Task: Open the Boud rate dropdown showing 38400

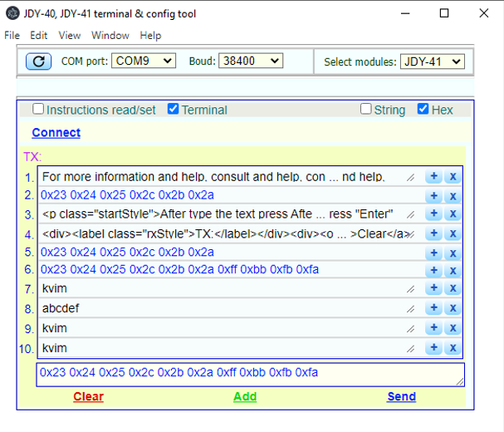Action: point(251,61)
